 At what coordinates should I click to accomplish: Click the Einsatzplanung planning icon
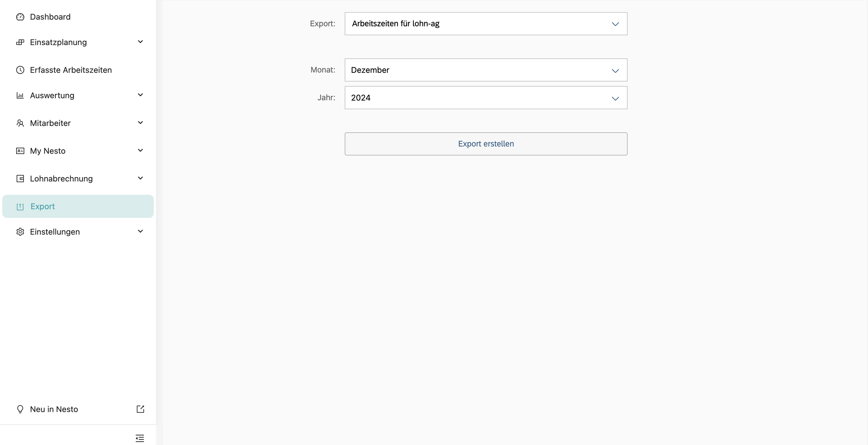click(x=20, y=42)
